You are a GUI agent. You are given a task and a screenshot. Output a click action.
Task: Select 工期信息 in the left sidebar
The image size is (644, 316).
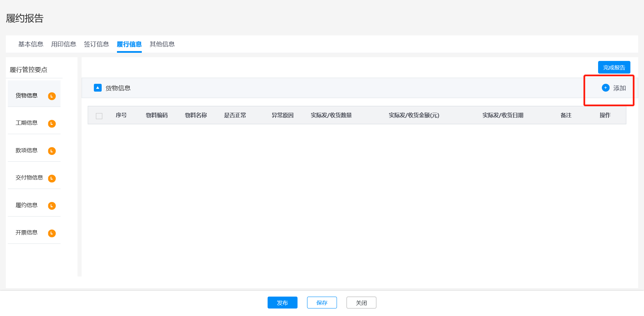pos(27,123)
